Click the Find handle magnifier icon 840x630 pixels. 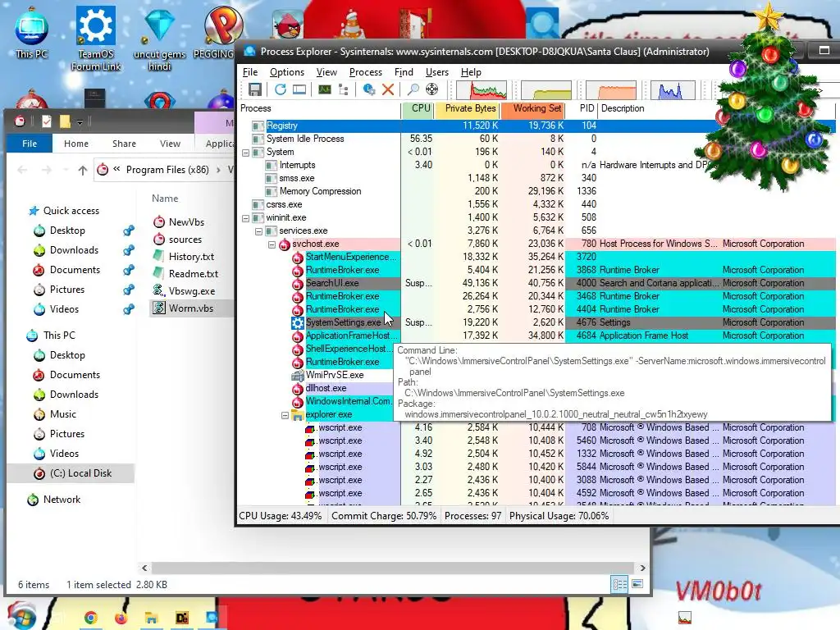413,89
